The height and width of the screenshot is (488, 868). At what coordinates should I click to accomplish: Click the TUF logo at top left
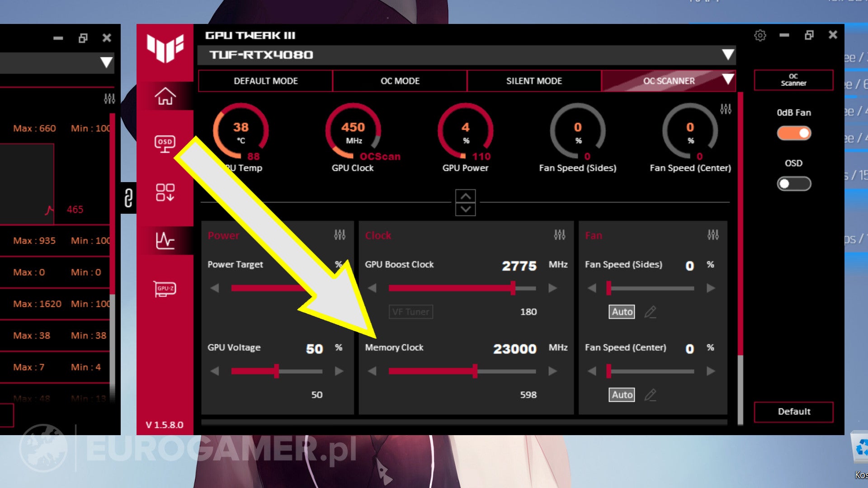tap(165, 48)
